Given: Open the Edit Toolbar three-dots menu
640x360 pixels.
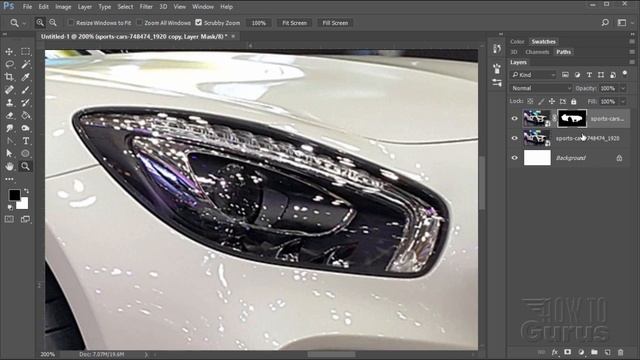Looking at the screenshot, I should coord(9,179).
